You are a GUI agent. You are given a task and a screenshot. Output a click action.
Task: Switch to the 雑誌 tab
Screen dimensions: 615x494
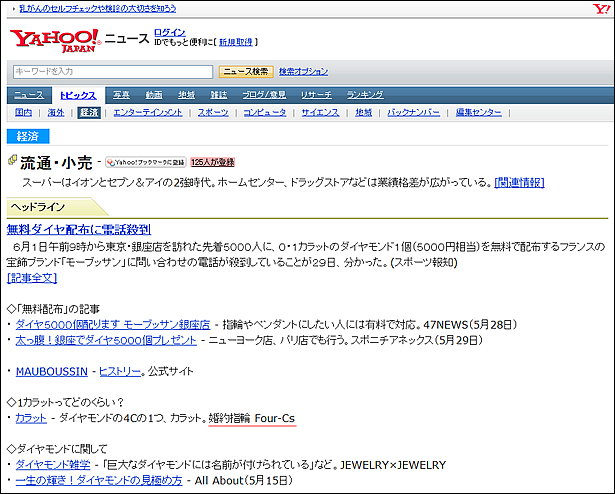(x=218, y=95)
